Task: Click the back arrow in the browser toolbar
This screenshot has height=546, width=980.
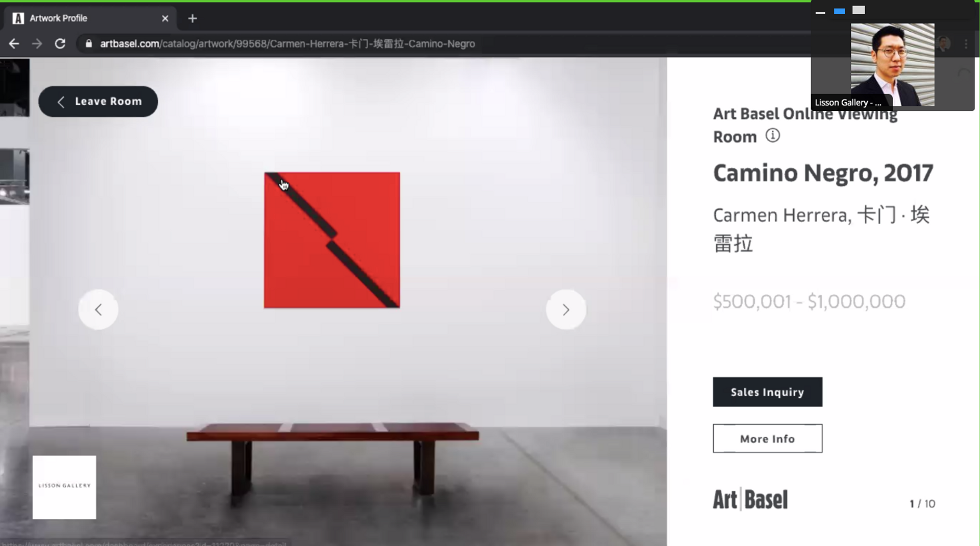Action: pos(14,44)
